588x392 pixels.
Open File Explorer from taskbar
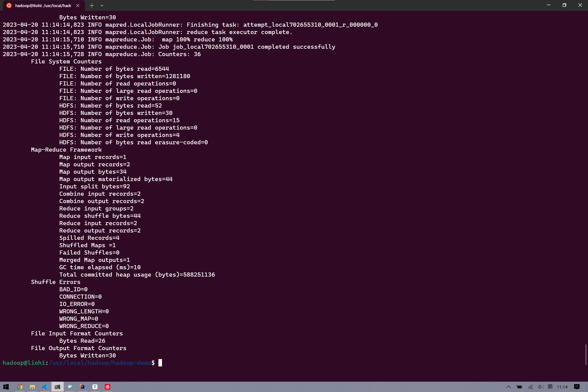click(x=32, y=387)
